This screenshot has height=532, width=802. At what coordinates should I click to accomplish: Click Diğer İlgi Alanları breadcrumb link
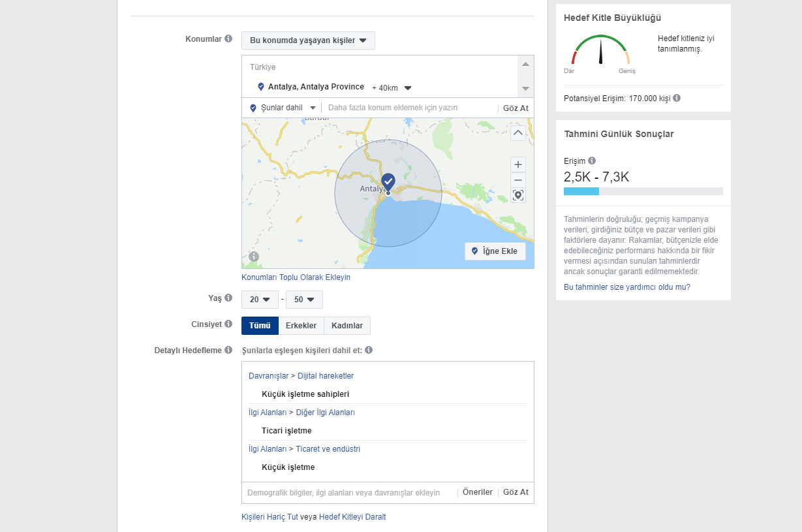[x=325, y=413]
